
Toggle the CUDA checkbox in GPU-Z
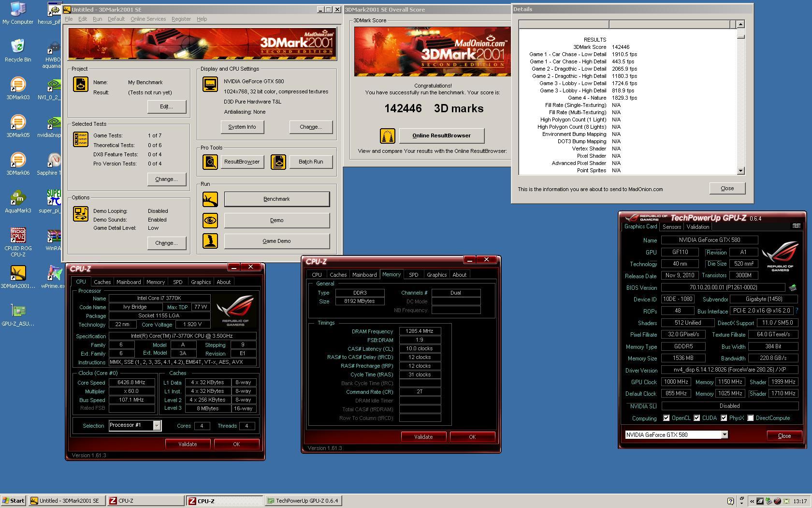click(x=696, y=418)
